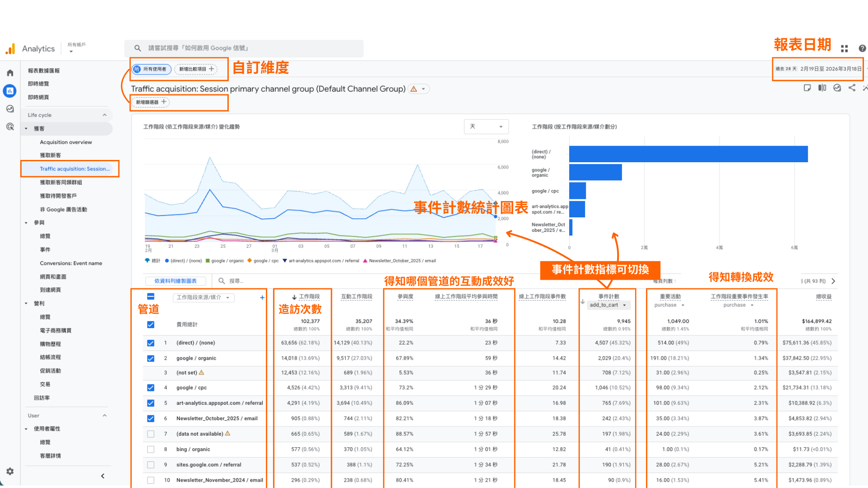The image size is (868, 488).
Task: Open the Home page icon in sidebar
Action: click(x=10, y=73)
